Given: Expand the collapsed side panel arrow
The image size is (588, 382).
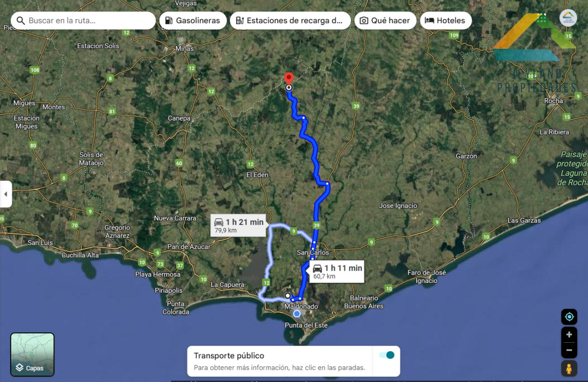Looking at the screenshot, I should (5, 194).
